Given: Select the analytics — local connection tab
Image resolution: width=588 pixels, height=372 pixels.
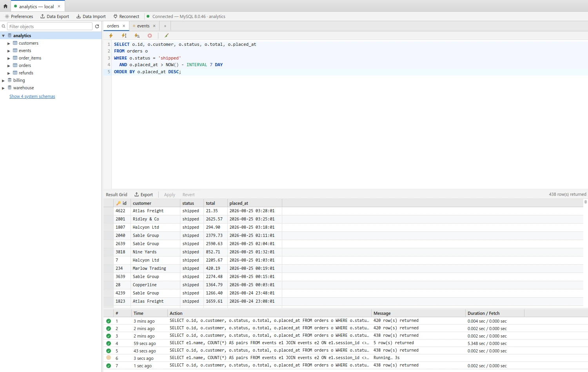Looking at the screenshot, I should click(36, 7).
